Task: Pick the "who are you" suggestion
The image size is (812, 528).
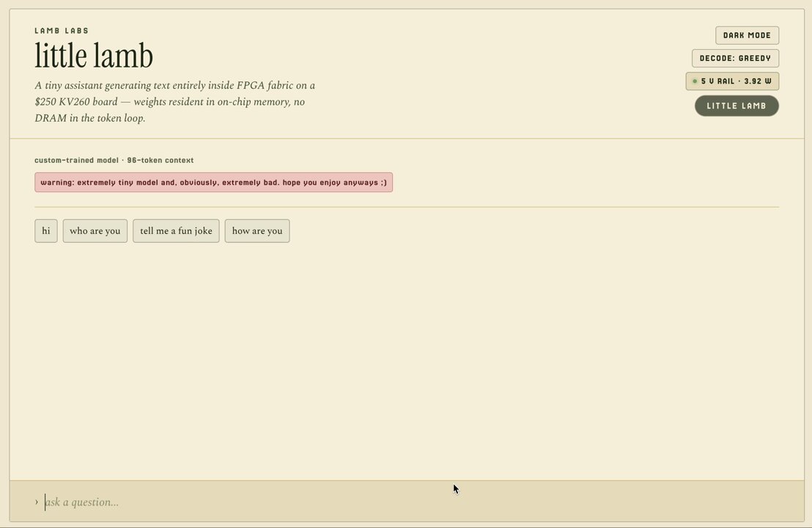Action: click(x=95, y=230)
